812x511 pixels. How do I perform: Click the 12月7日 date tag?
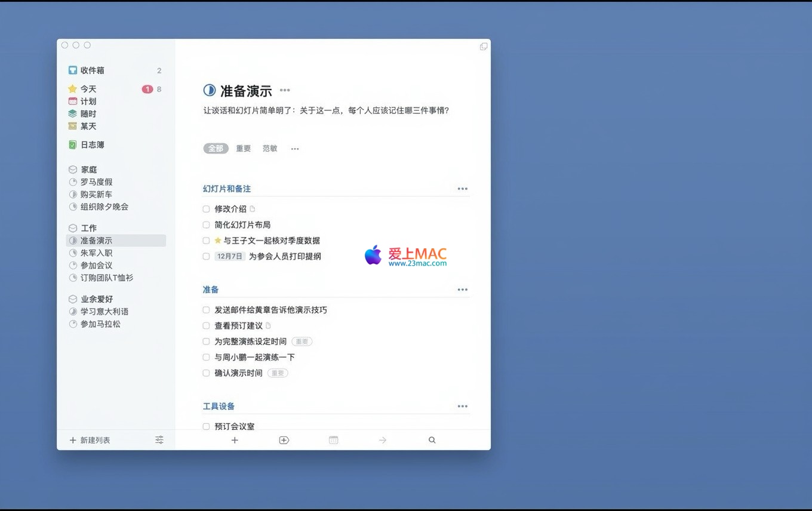[230, 257]
